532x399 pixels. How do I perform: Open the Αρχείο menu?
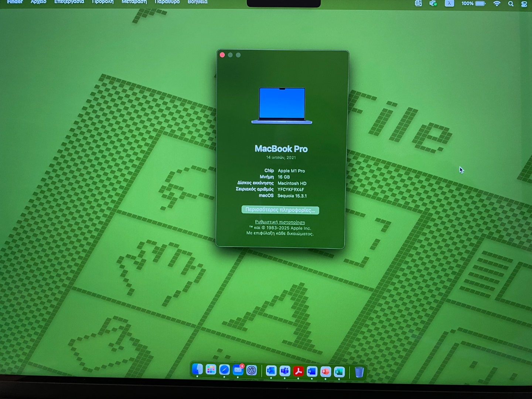38,2
